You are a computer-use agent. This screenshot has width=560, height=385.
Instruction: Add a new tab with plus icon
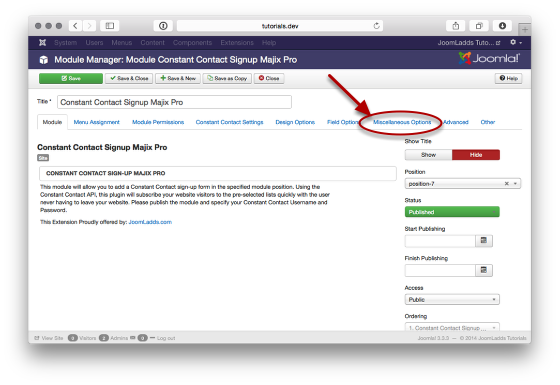[x=525, y=30]
